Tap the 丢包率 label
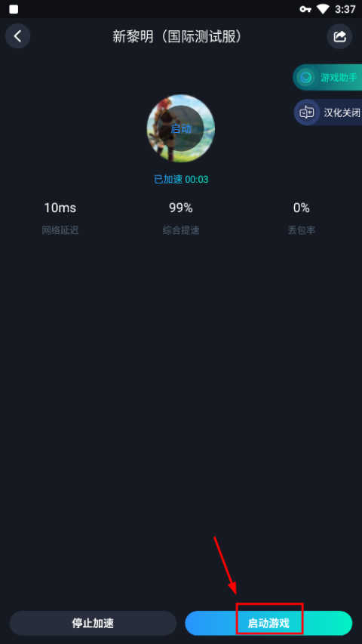This screenshot has height=644, width=362. coord(301,230)
